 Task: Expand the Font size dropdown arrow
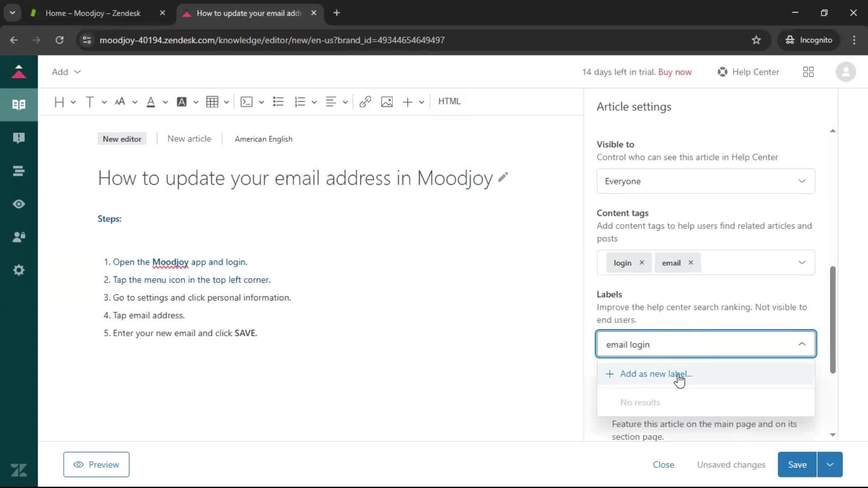click(135, 102)
